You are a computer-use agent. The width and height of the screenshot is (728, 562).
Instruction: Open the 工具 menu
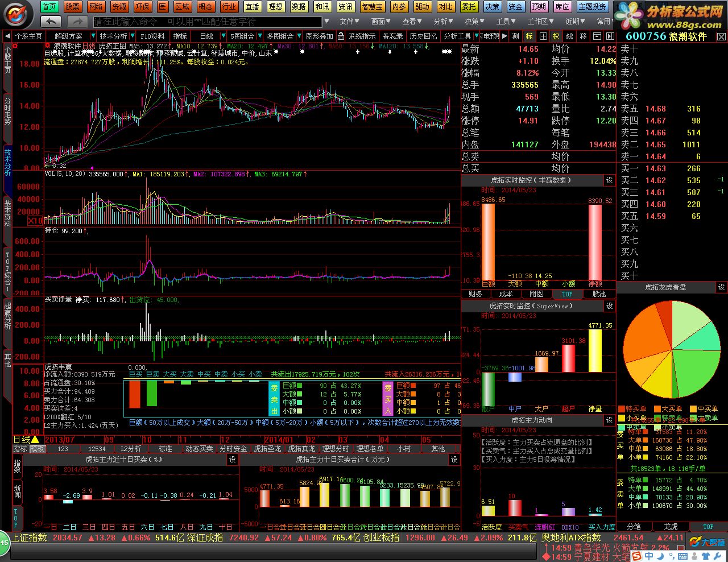(x=504, y=22)
